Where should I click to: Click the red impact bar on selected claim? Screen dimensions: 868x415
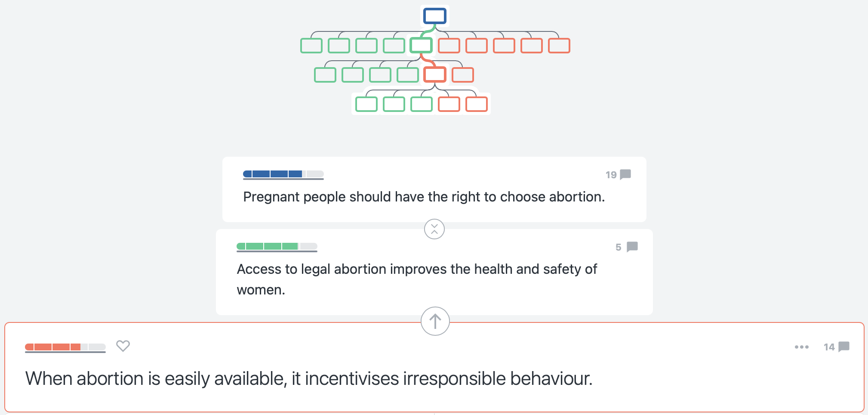pyautogui.click(x=65, y=347)
